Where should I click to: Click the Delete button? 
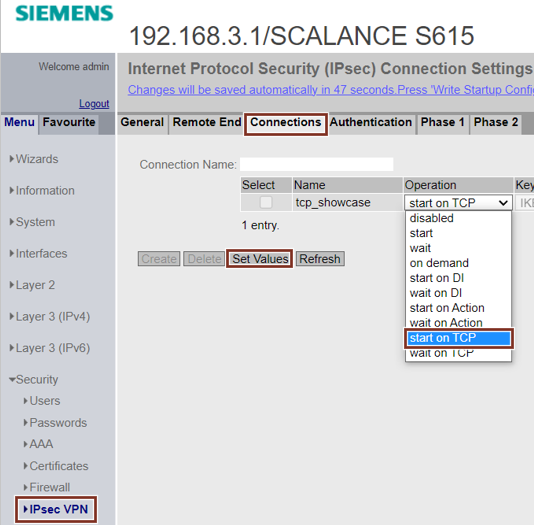click(204, 259)
